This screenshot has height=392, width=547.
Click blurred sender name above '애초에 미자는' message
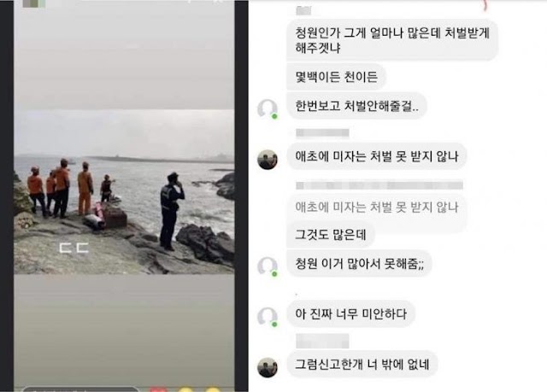click(322, 132)
